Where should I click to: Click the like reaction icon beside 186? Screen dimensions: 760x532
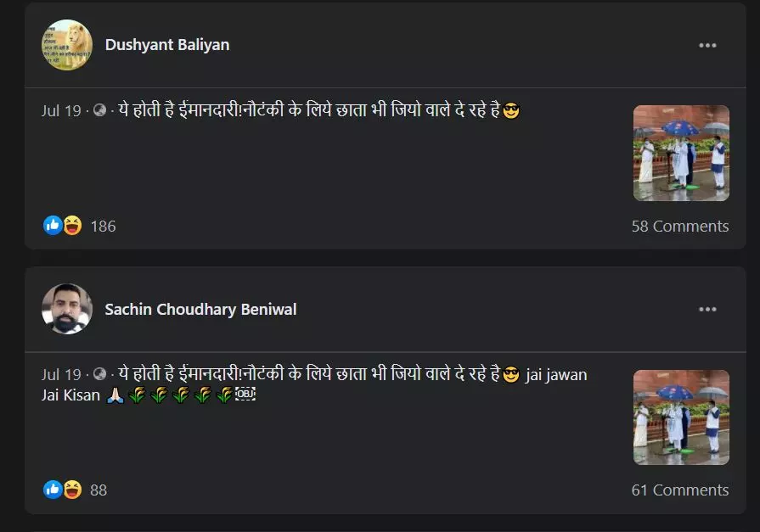coord(53,226)
